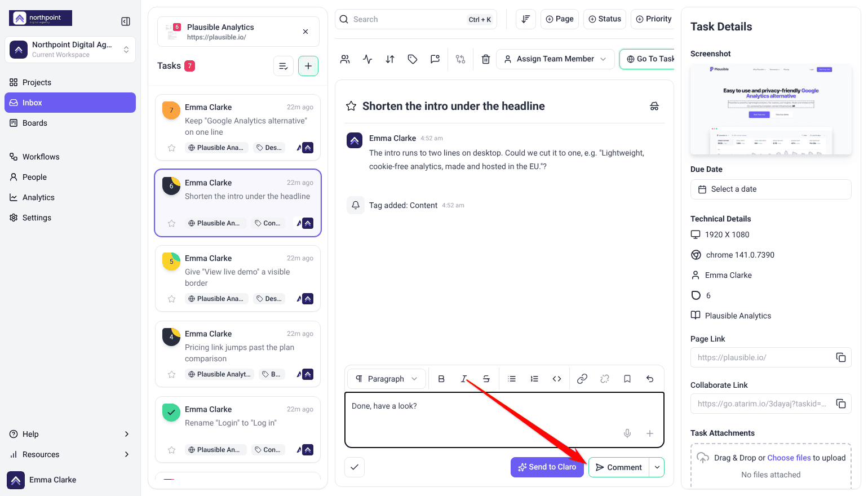Click the Go To Task button
This screenshot has height=496, width=868.
[647, 59]
